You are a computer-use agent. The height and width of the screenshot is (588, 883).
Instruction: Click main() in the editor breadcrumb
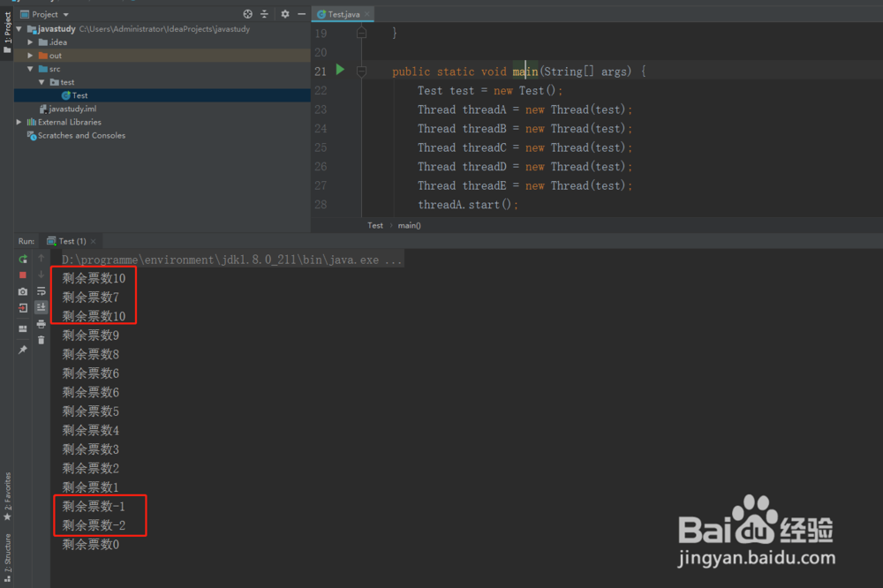[409, 225]
